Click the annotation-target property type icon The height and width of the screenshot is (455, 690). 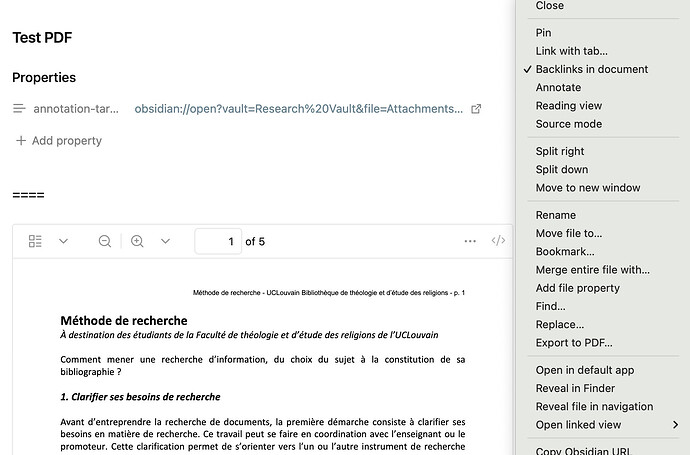click(19, 108)
